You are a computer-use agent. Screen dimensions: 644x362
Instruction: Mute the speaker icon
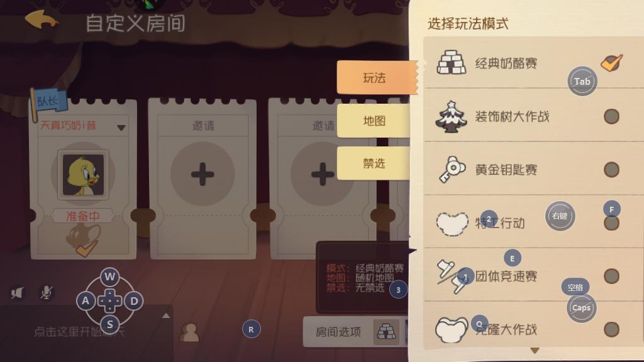[x=17, y=293]
